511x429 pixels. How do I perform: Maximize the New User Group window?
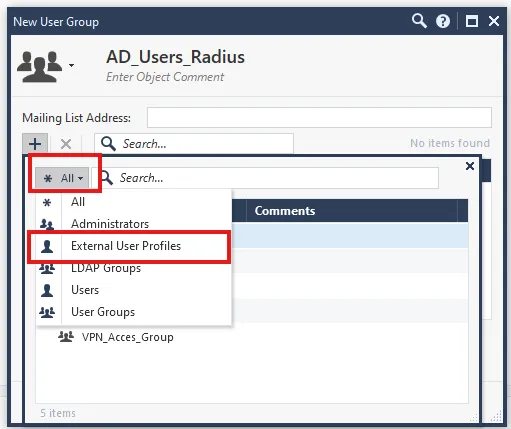472,21
